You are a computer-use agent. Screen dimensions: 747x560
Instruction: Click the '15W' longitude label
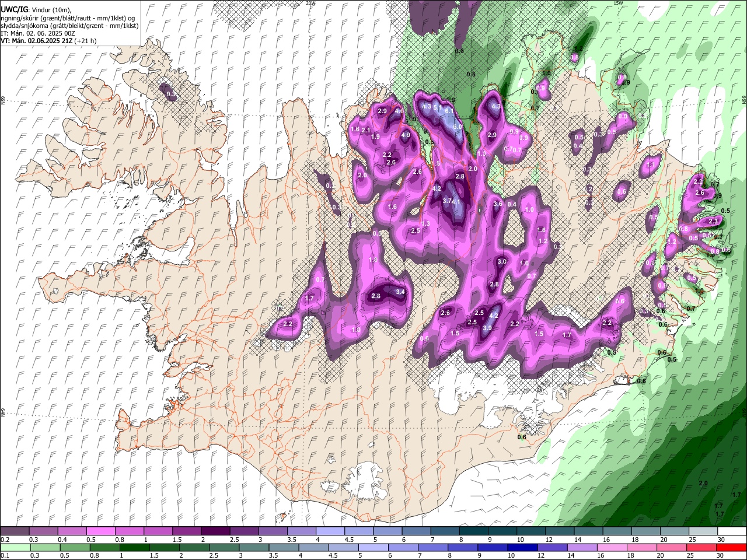(619, 3)
